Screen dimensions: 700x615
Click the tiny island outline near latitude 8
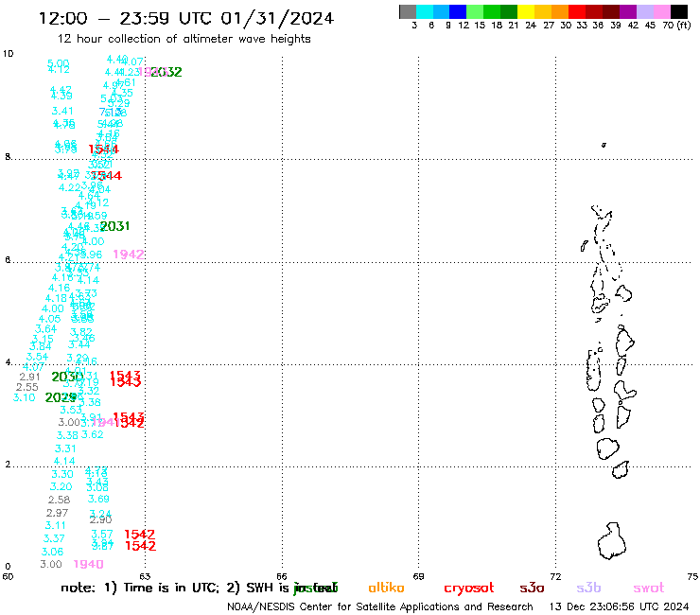tap(604, 145)
